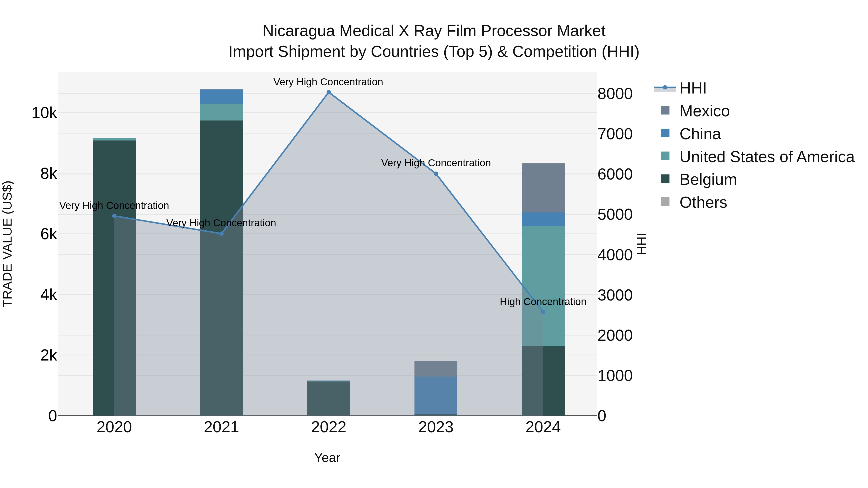This screenshot has height=488, width=868.
Task: Toggle Belgium series in legend
Action: 698,180
